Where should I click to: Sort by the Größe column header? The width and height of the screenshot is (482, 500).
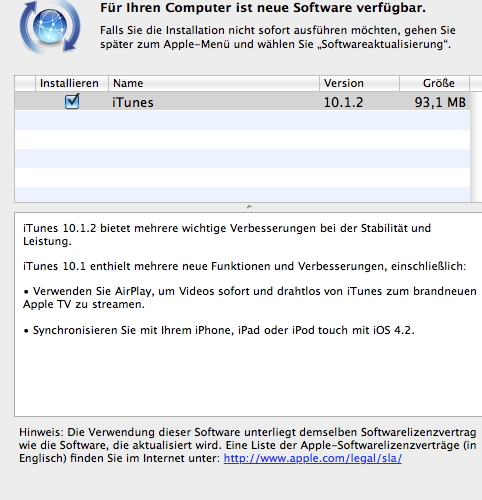pos(435,83)
